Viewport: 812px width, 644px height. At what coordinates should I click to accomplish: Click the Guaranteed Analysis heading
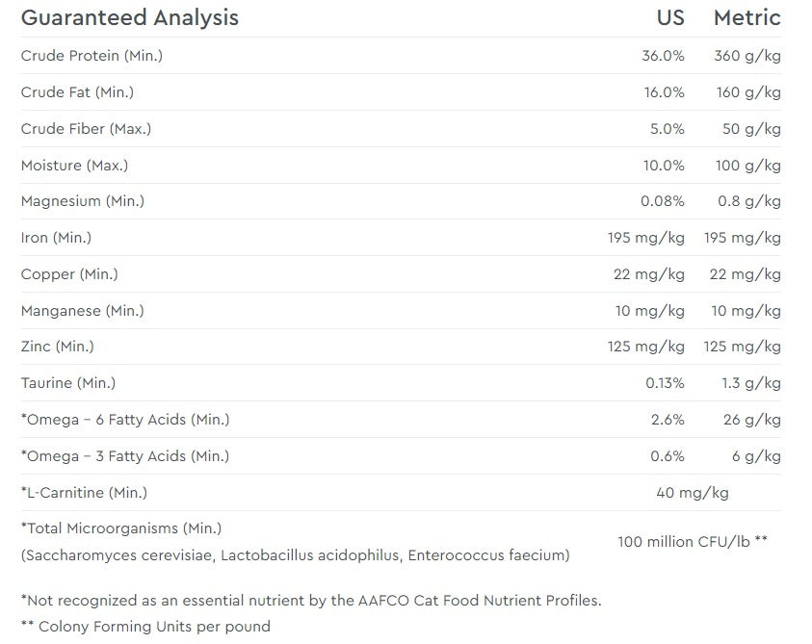[x=129, y=17]
